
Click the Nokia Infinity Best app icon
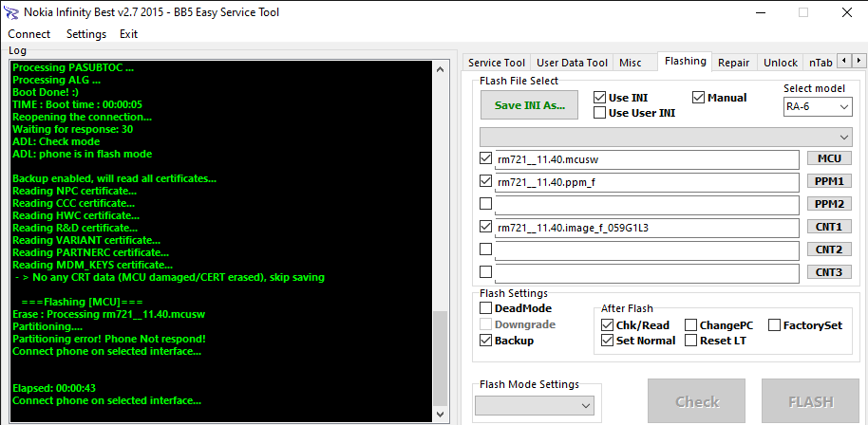pyautogui.click(x=11, y=12)
